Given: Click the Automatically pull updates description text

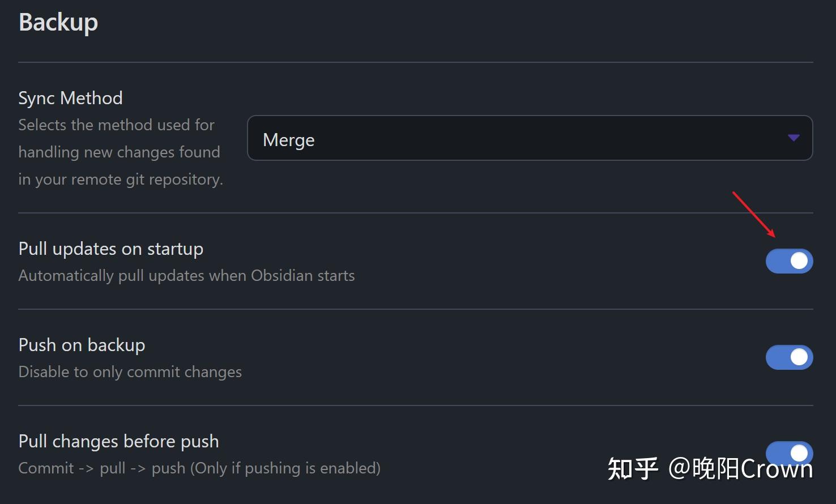Looking at the screenshot, I should (x=186, y=275).
